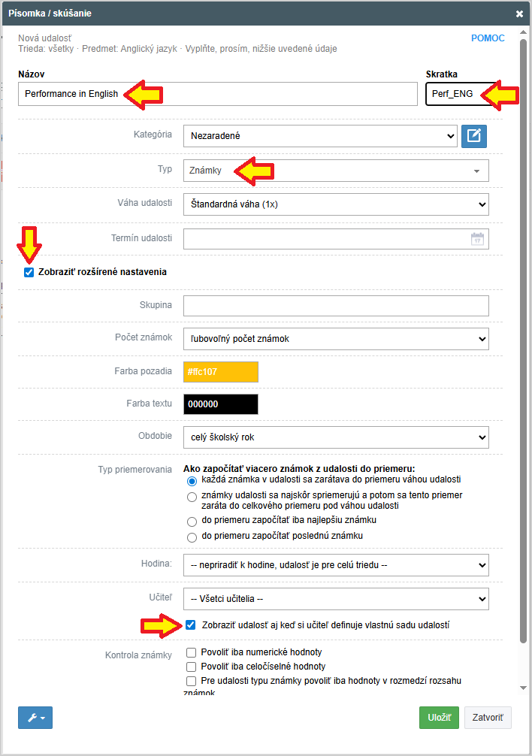Click the Zatvoriť button
The image size is (532, 756).
coord(488,718)
